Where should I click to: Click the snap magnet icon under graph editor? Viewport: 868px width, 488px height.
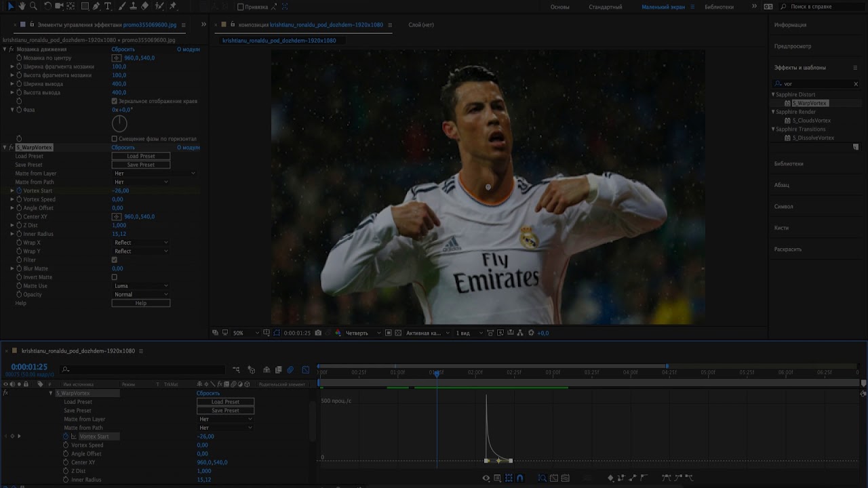point(520,478)
